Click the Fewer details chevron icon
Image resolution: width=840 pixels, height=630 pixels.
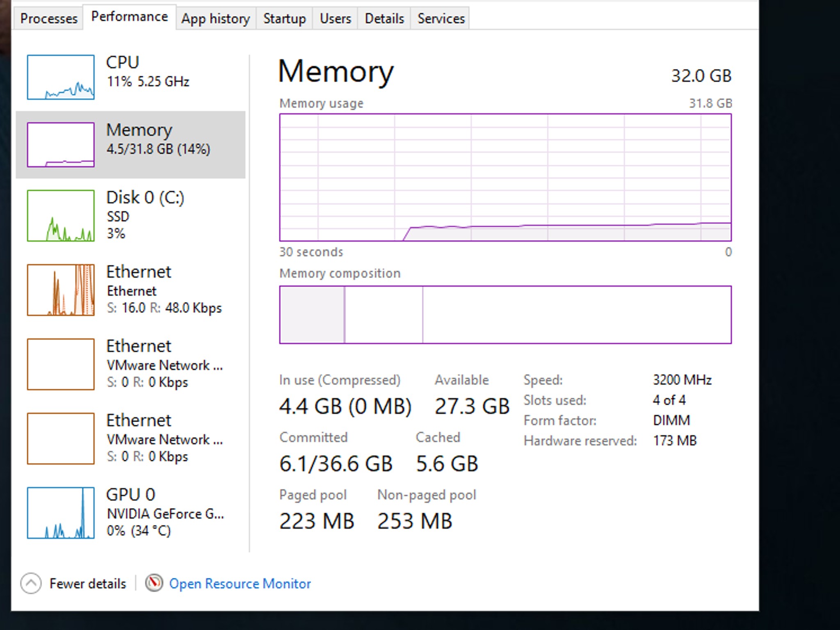coord(31,583)
